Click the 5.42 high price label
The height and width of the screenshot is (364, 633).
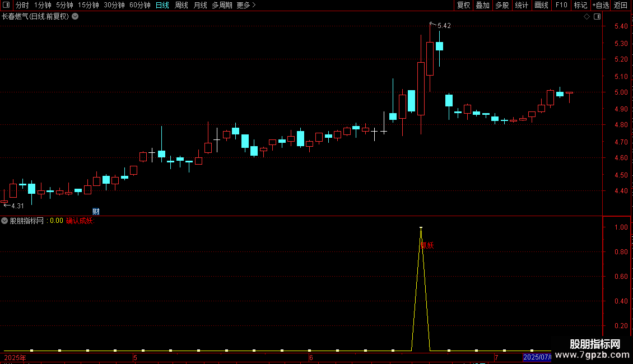pyautogui.click(x=444, y=26)
